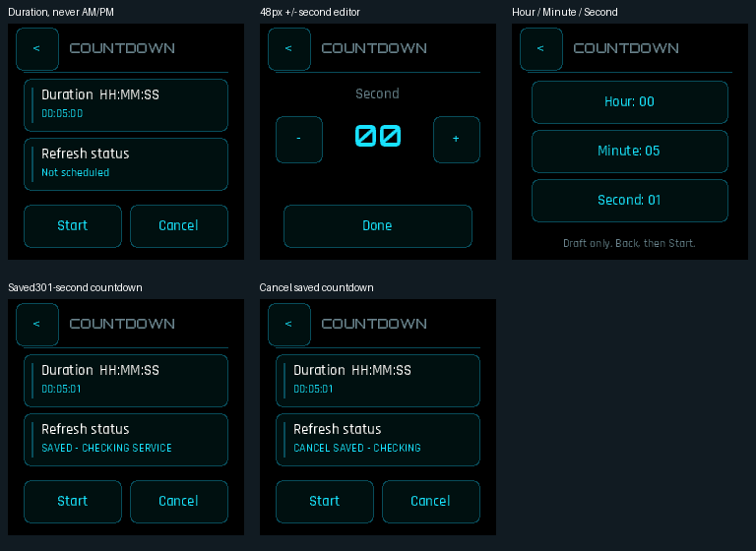Viewport: 756px width, 551px height.
Task: Open Duration card in 'Saved 301-second countdown' panel
Action: [126, 381]
